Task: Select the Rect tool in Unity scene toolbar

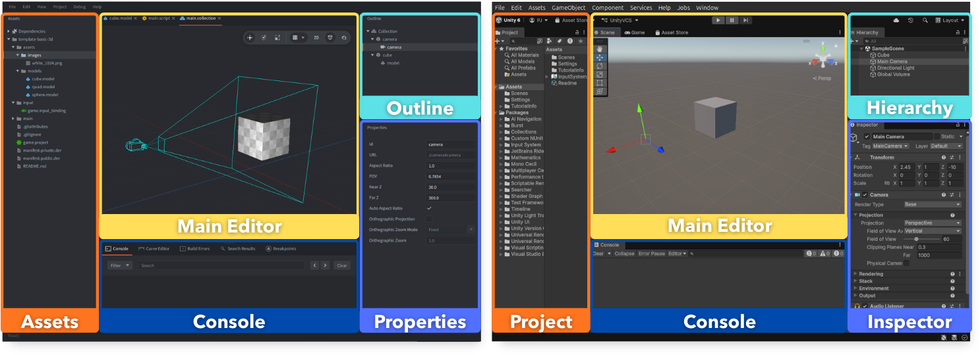Action: pyautogui.click(x=600, y=83)
